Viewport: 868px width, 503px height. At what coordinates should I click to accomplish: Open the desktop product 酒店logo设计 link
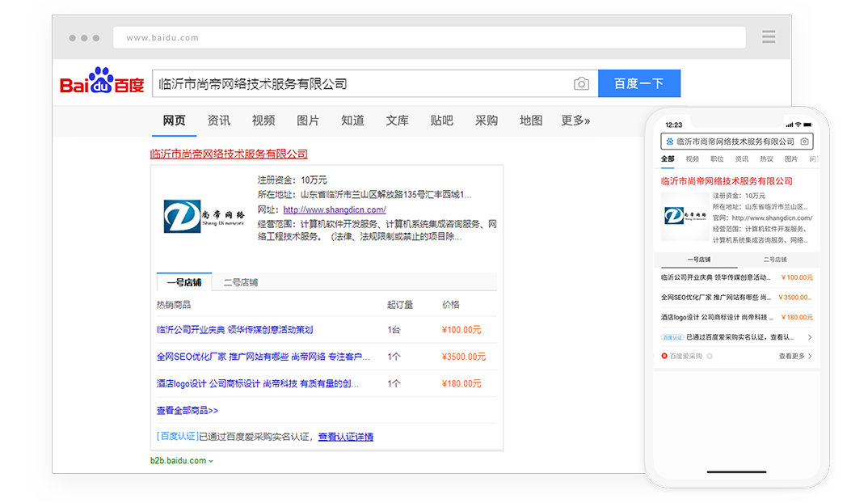pos(258,383)
